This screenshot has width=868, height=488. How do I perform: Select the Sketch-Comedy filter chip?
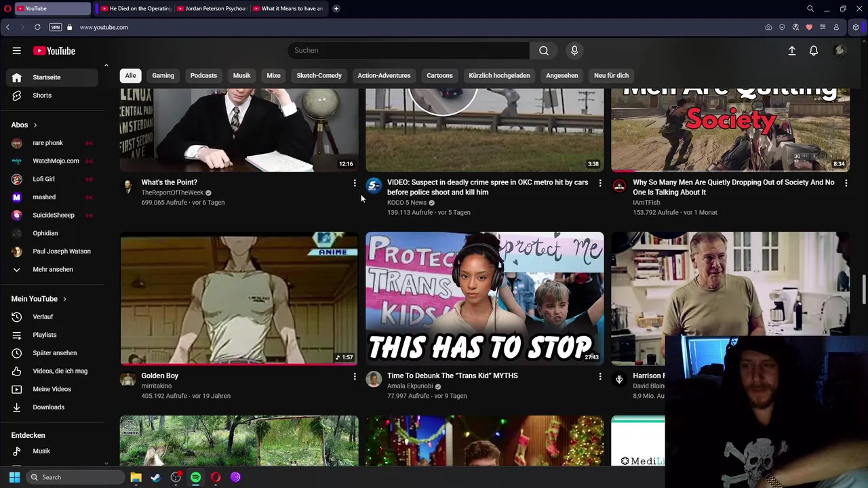pos(319,75)
